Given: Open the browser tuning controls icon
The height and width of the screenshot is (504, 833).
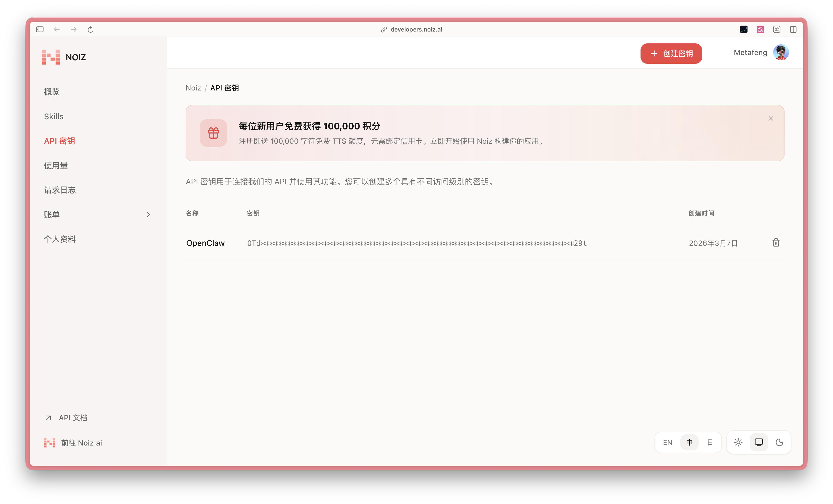Looking at the screenshot, I should coord(777,29).
